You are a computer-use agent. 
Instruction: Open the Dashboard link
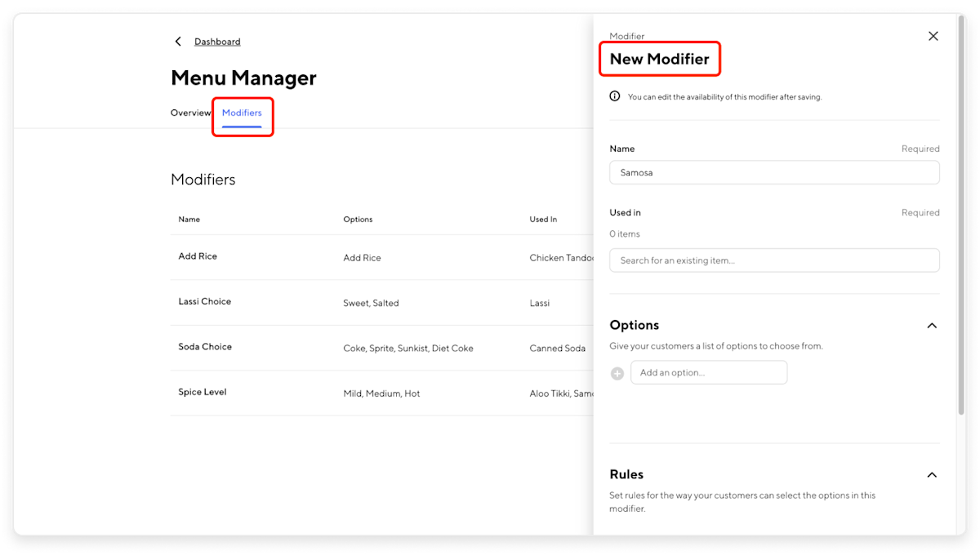point(217,42)
